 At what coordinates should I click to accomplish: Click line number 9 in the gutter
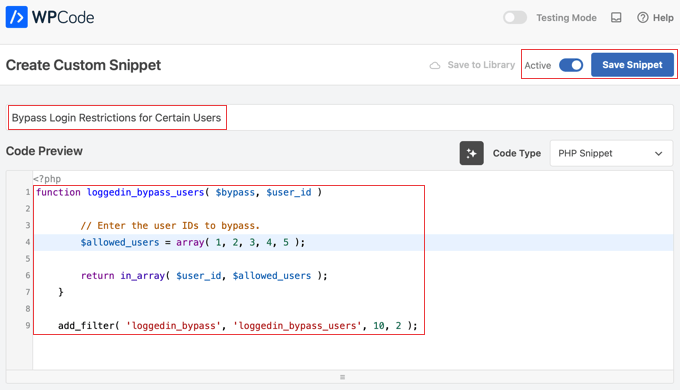tap(27, 325)
